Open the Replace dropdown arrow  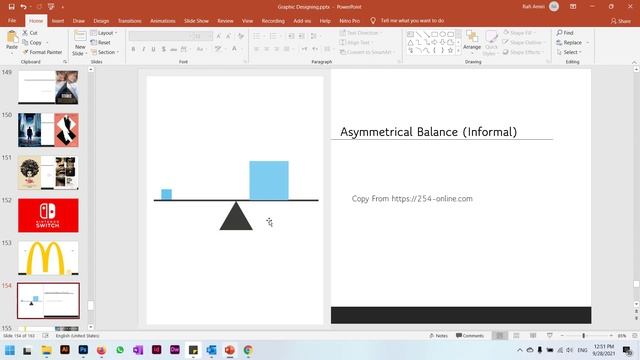click(588, 42)
